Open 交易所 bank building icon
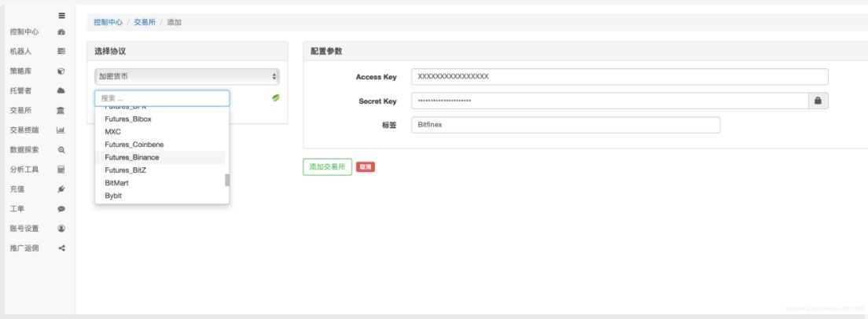 (61, 111)
